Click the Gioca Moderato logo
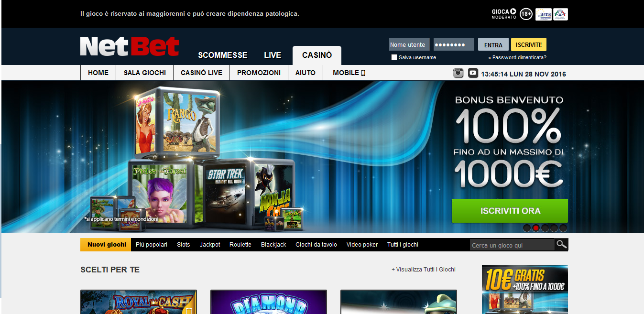This screenshot has width=644, height=314. [504, 14]
